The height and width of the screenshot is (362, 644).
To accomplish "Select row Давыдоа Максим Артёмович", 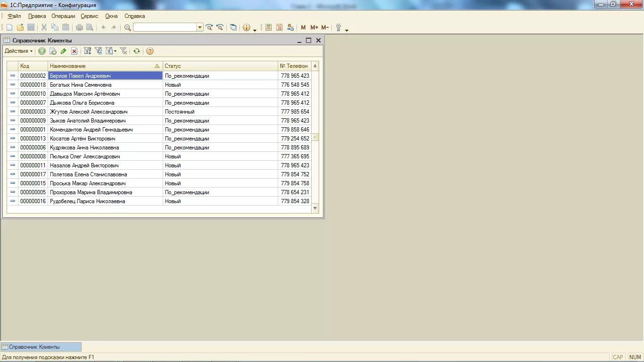I will point(159,94).
